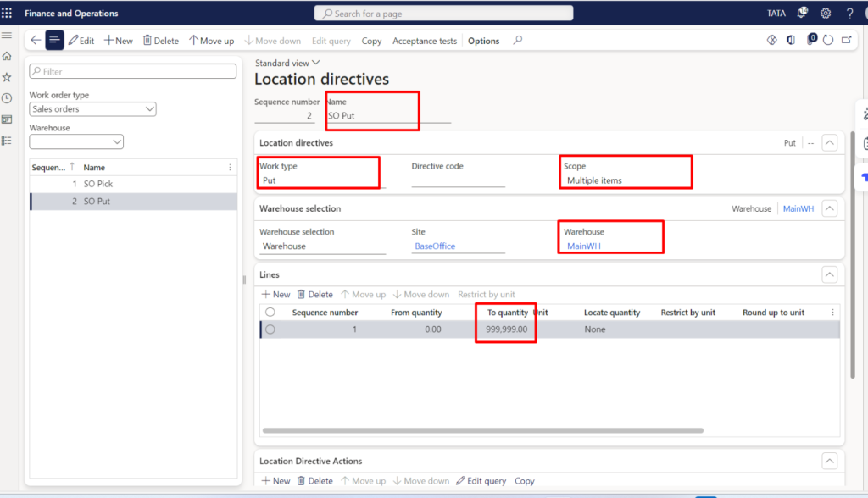Open Workspaces icon in left sidebar
The height and width of the screenshot is (498, 868).
(x=7, y=119)
